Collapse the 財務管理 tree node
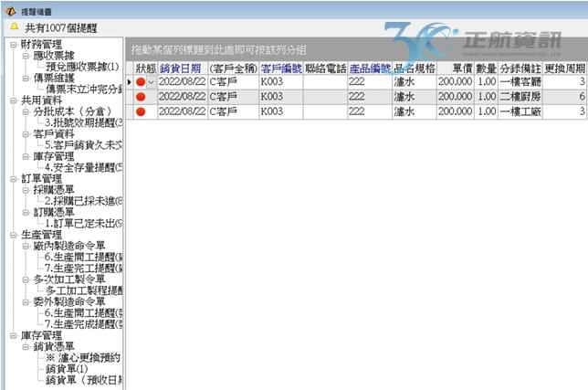The height and width of the screenshot is (390, 588). click(13, 44)
